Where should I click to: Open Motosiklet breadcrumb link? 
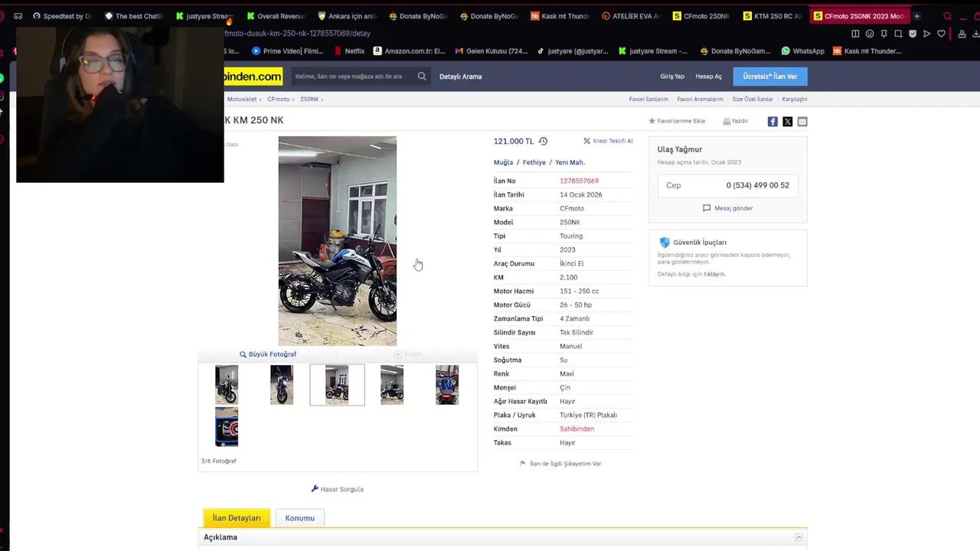point(242,99)
